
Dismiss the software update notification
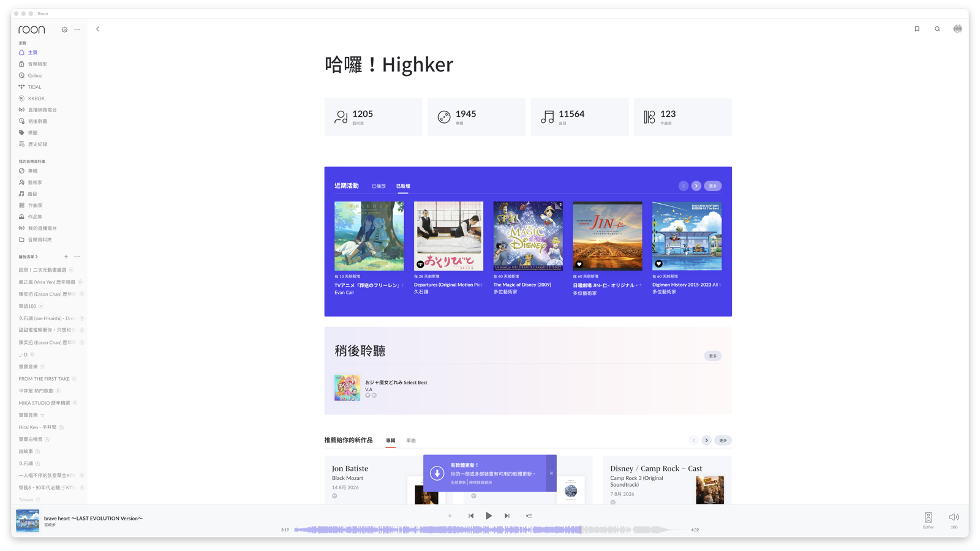click(x=551, y=473)
